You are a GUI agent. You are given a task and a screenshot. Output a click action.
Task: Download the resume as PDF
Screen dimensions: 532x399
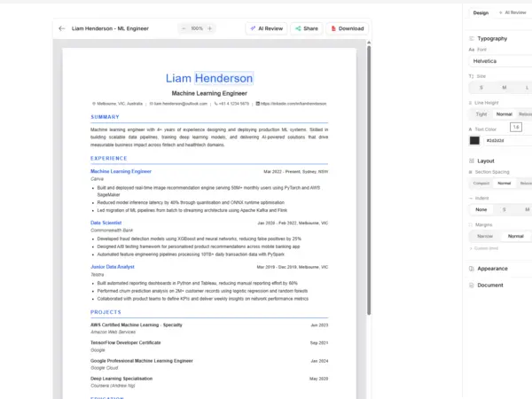point(347,28)
